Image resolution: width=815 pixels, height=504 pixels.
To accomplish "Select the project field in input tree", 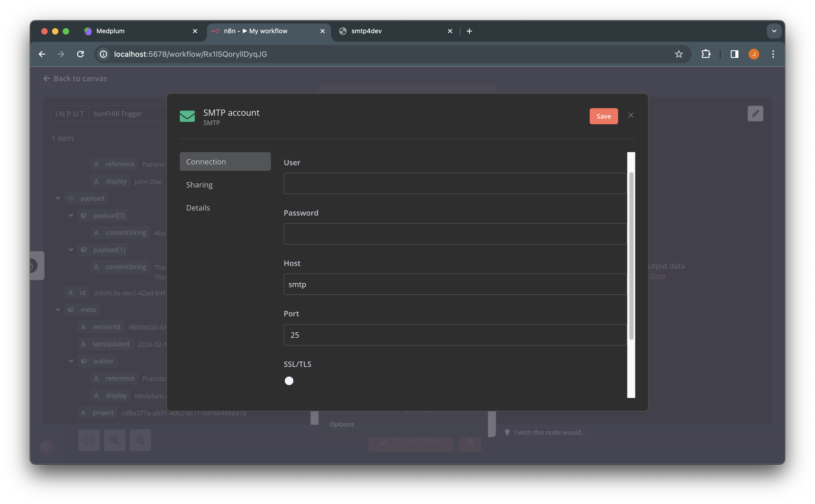I will 97,413.
